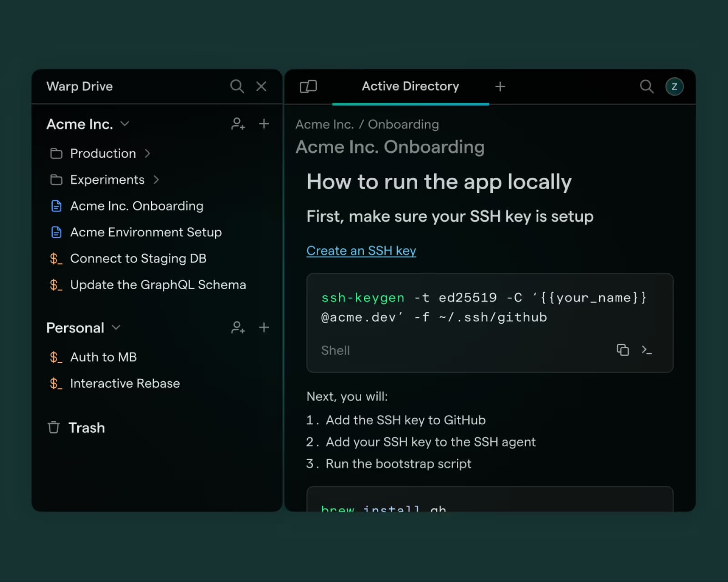
Task: Switch to the Active Directory tab
Action: point(410,86)
